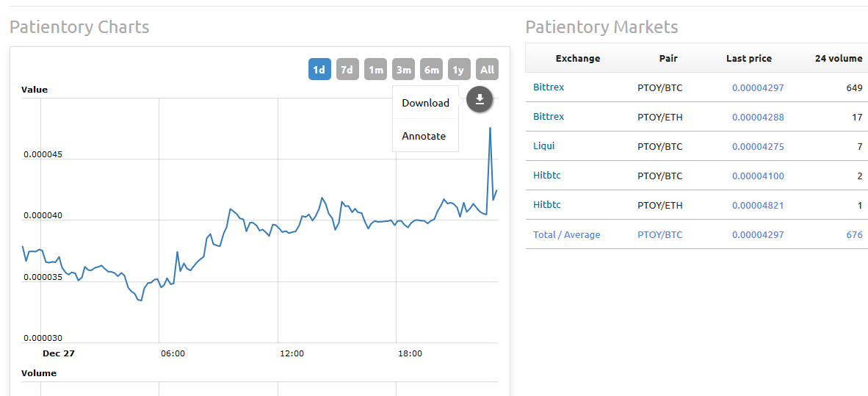
Task: Open the first Bittrex exchange link
Action: coord(549,87)
